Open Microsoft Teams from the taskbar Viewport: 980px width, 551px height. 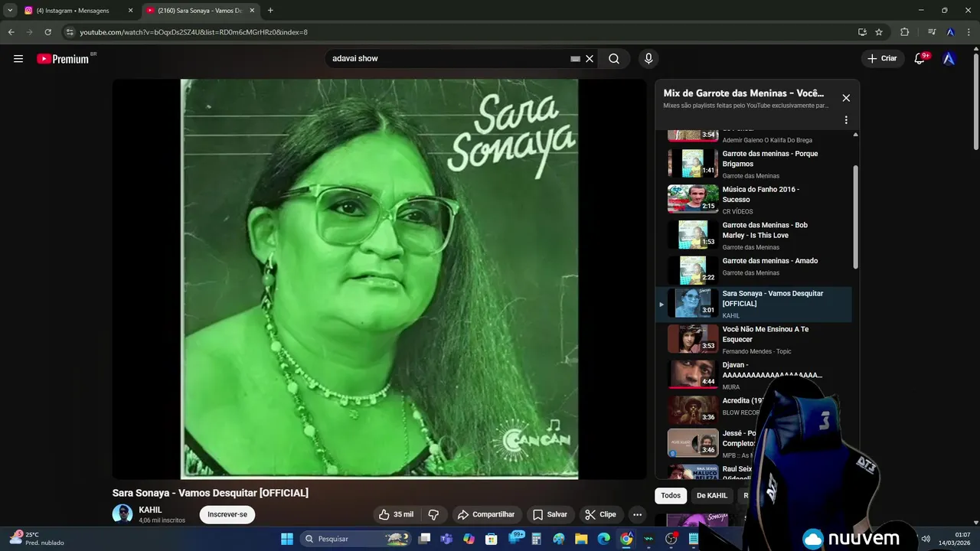446,539
